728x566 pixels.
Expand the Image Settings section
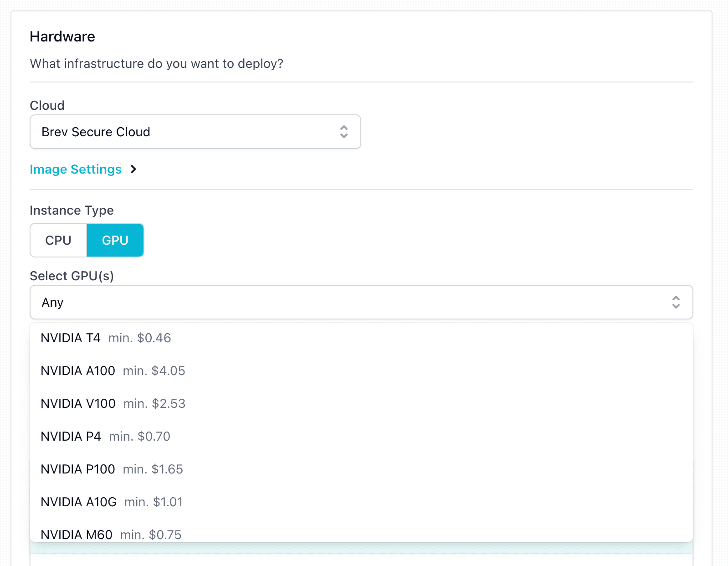tap(76, 169)
